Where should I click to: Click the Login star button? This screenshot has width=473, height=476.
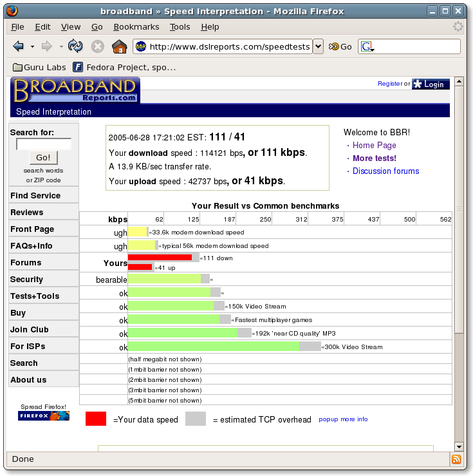(x=431, y=84)
